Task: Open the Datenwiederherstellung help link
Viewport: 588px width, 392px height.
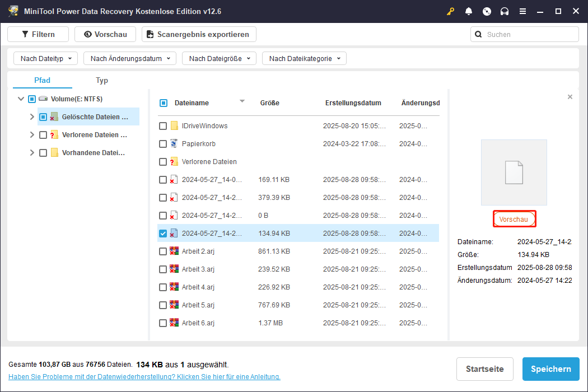Action: coord(144,377)
